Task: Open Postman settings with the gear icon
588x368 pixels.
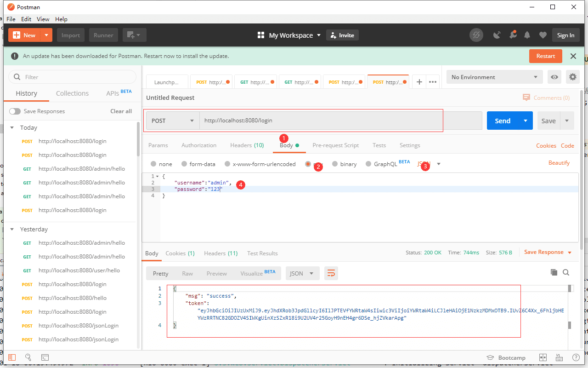Action: (x=572, y=77)
